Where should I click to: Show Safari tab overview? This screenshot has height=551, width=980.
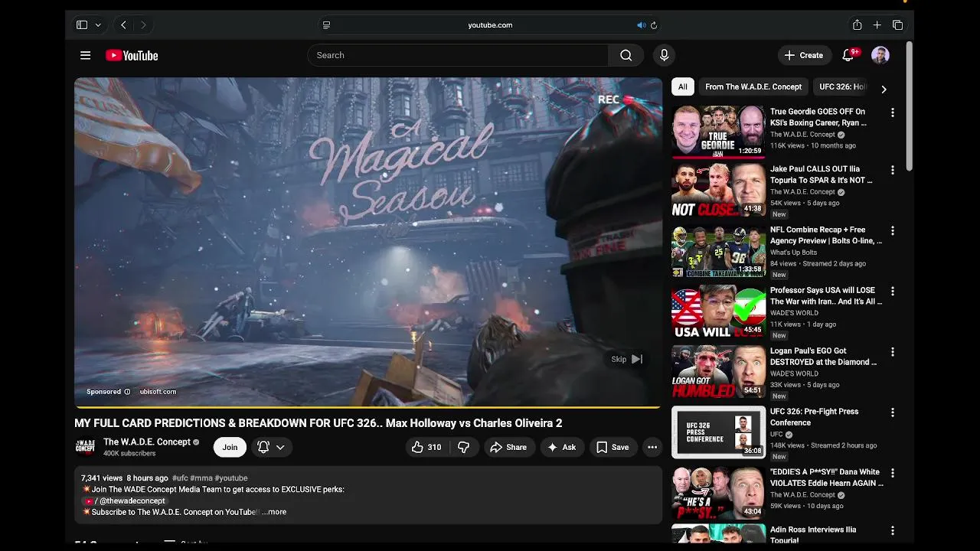[x=897, y=25]
